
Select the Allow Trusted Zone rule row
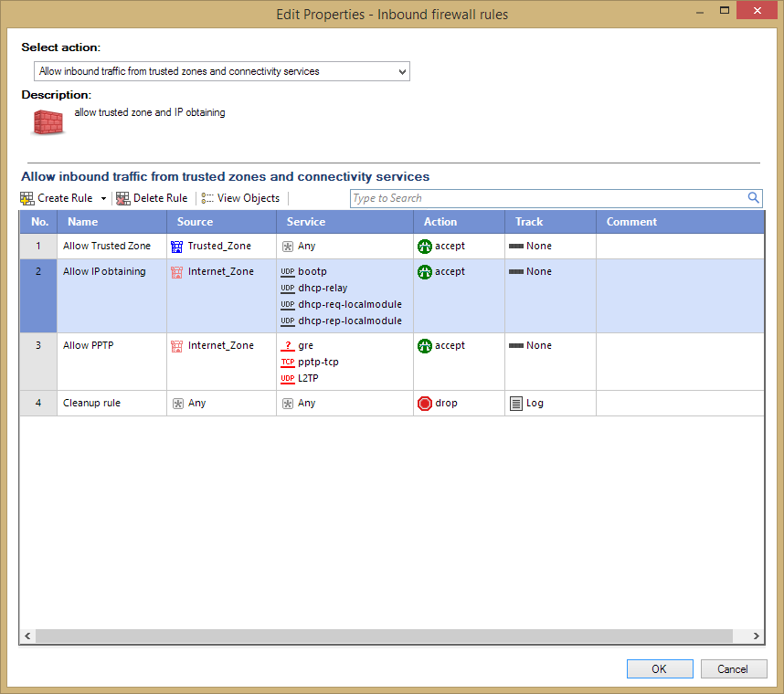(x=392, y=247)
